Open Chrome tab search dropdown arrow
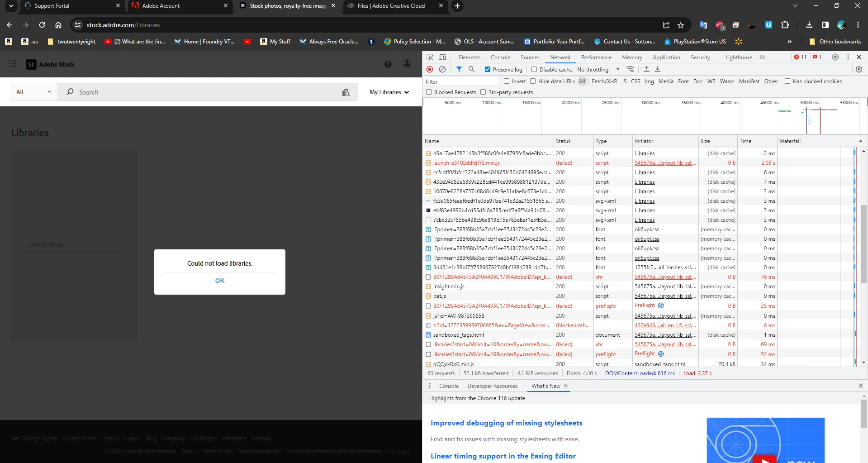The height and width of the screenshot is (463, 868). click(x=11, y=6)
